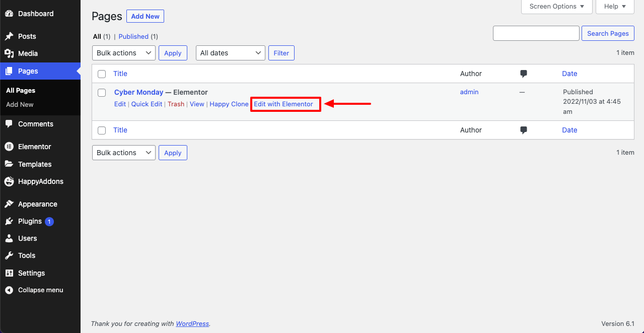Open the Templates menu item
This screenshot has width=644, height=333.
pyautogui.click(x=35, y=164)
